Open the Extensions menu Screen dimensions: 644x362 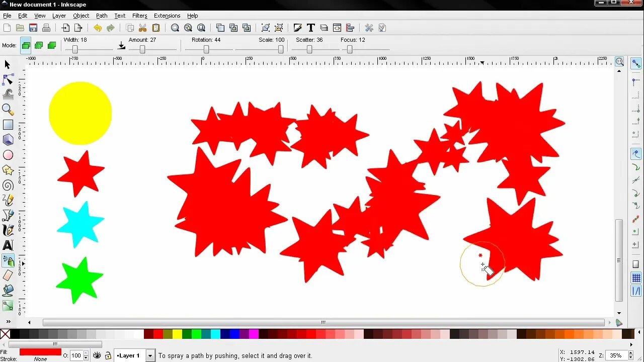click(x=167, y=16)
